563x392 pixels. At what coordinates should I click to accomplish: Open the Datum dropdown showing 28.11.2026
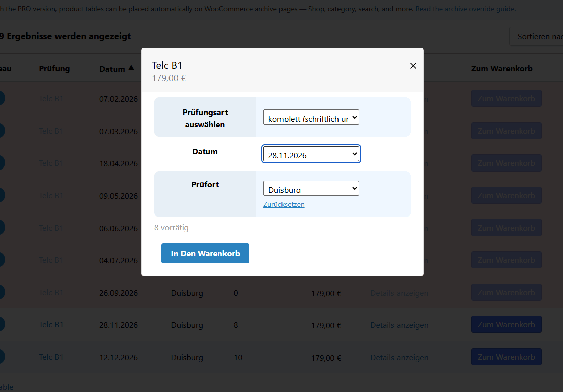point(311,154)
